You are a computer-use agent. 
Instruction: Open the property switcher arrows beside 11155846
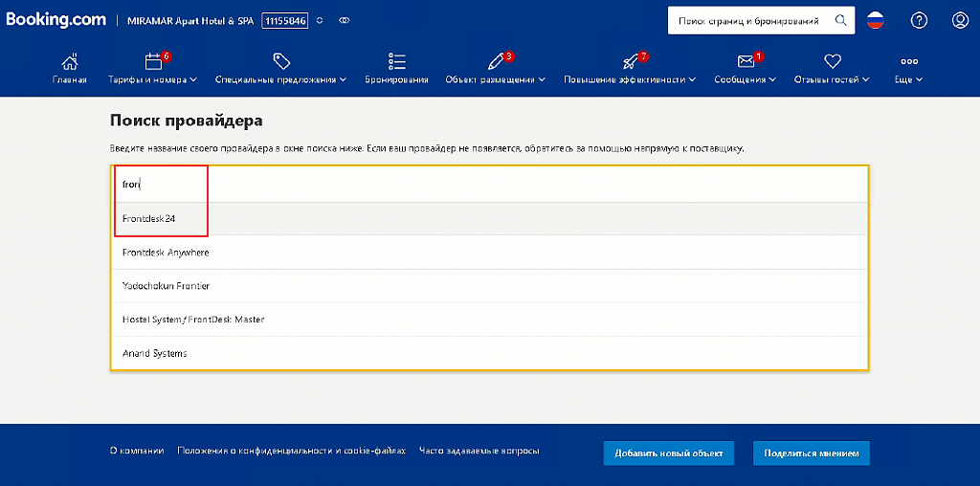(x=320, y=21)
